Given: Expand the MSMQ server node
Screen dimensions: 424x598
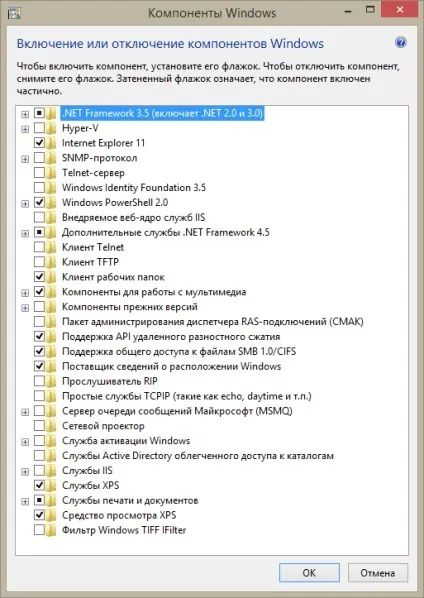Looking at the screenshot, I should coord(25,412).
